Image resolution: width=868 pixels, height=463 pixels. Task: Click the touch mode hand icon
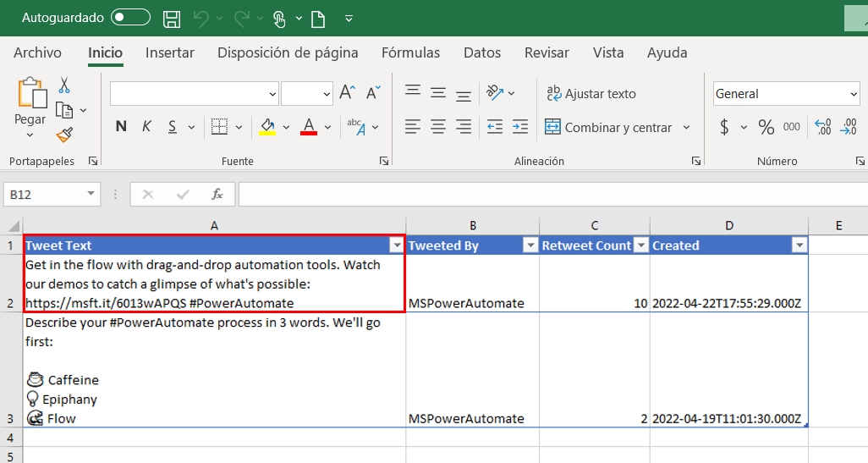279,19
